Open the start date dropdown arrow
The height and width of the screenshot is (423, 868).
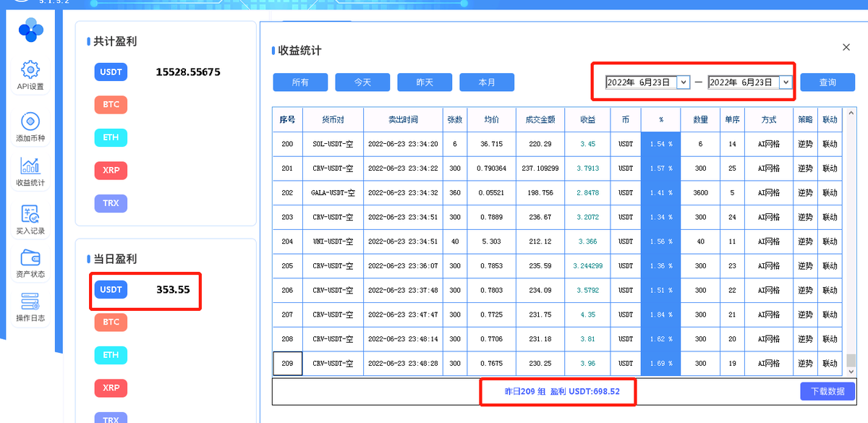click(684, 82)
